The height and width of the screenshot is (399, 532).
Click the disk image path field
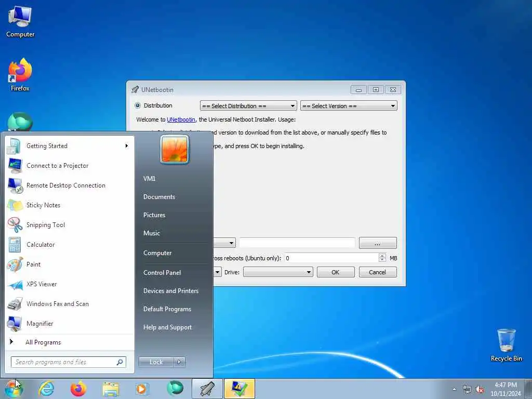tap(297, 243)
